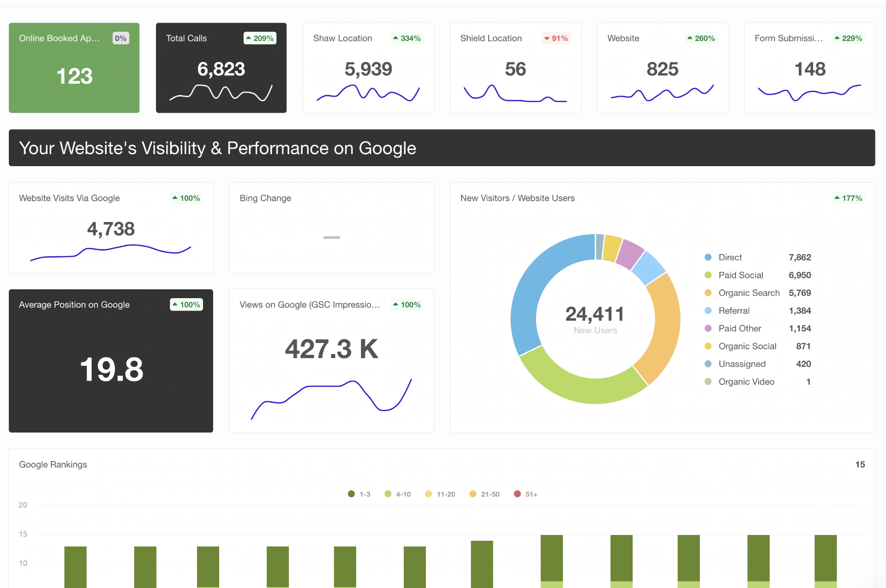The width and height of the screenshot is (886, 588).
Task: Toggle the Paid Other legend entry
Action: coord(733,329)
